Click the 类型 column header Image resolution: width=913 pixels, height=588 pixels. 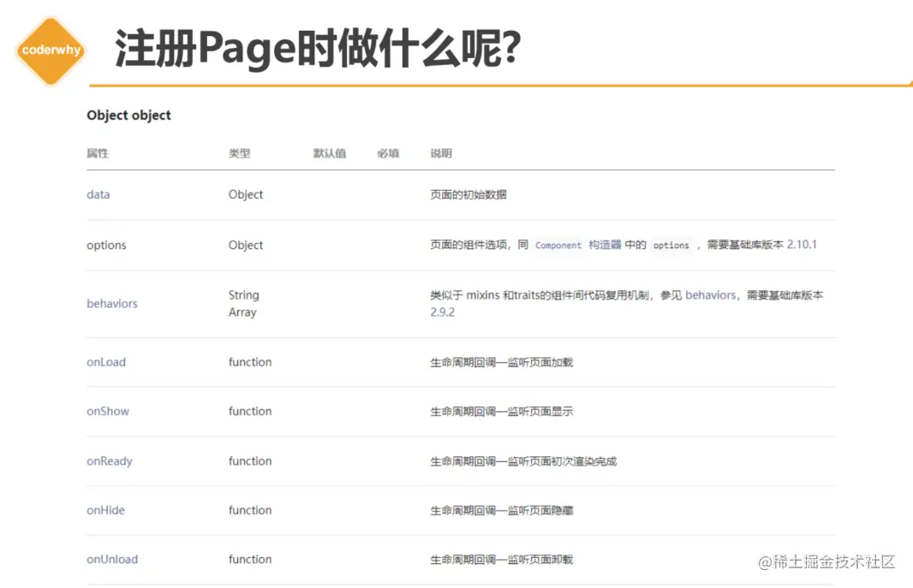click(239, 153)
